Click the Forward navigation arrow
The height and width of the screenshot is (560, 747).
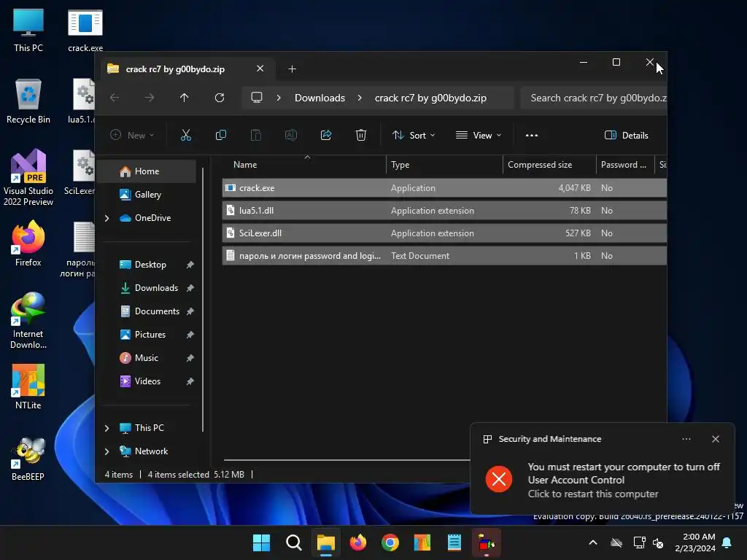pyautogui.click(x=149, y=98)
